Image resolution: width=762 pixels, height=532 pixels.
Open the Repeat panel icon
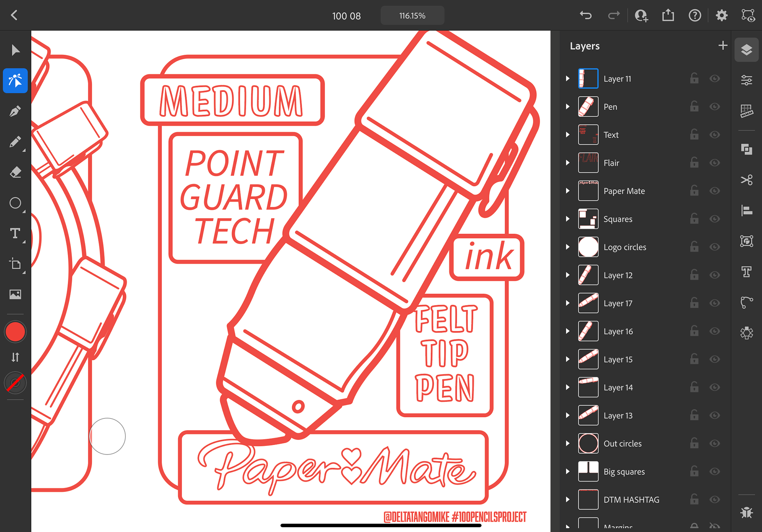[x=747, y=333]
